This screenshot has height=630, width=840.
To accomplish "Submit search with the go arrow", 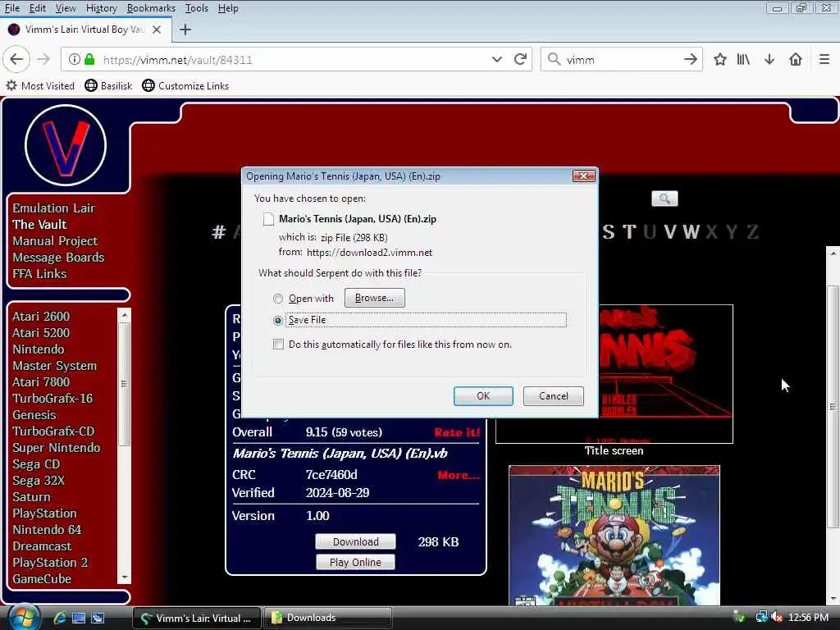I will [x=690, y=59].
